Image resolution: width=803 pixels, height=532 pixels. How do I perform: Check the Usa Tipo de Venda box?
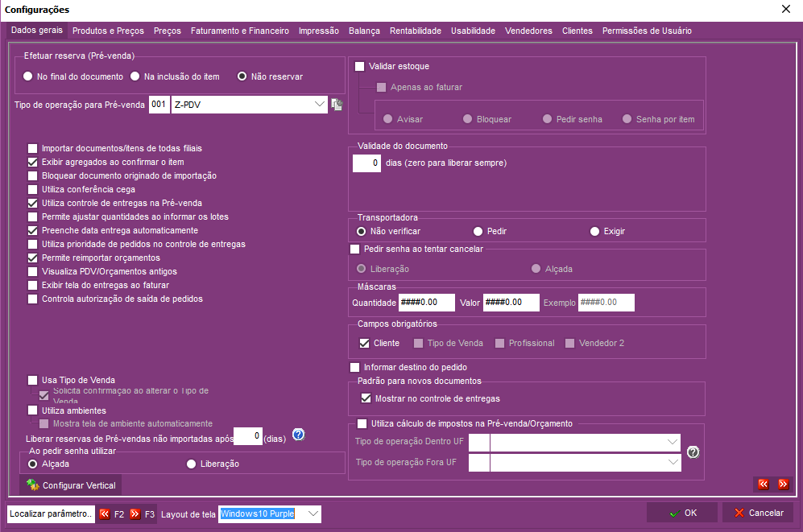(x=33, y=380)
